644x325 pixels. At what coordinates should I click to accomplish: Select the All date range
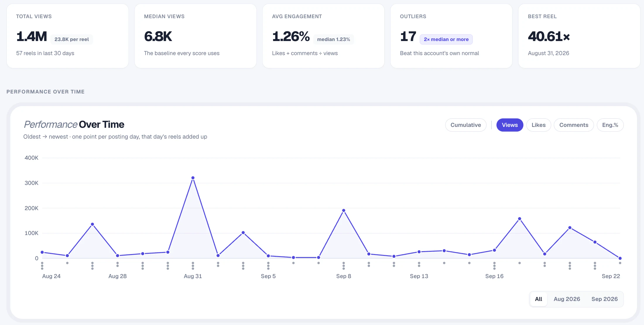click(539, 299)
